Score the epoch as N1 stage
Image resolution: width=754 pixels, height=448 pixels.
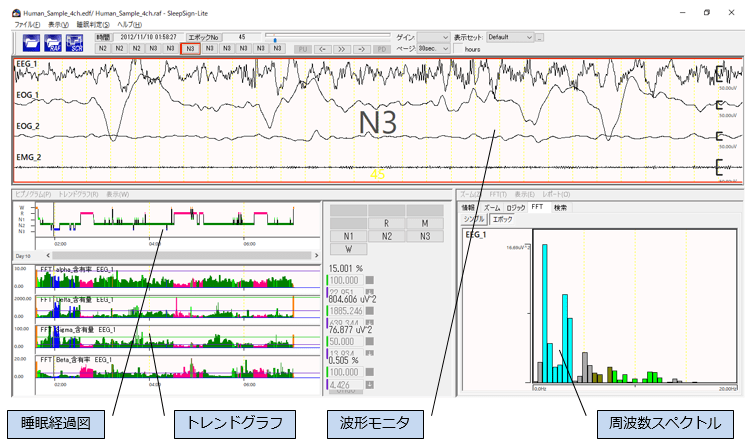click(x=346, y=236)
